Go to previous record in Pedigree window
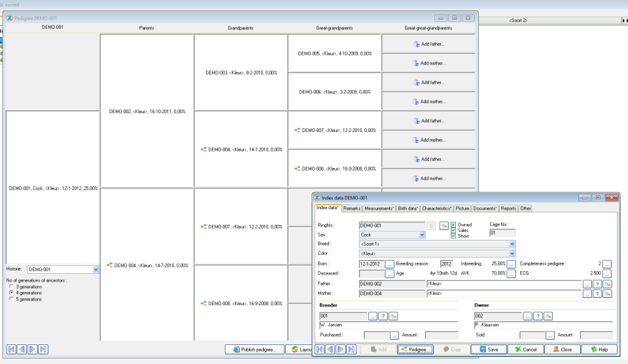Screen dimensions: 628x364 (22, 349)
